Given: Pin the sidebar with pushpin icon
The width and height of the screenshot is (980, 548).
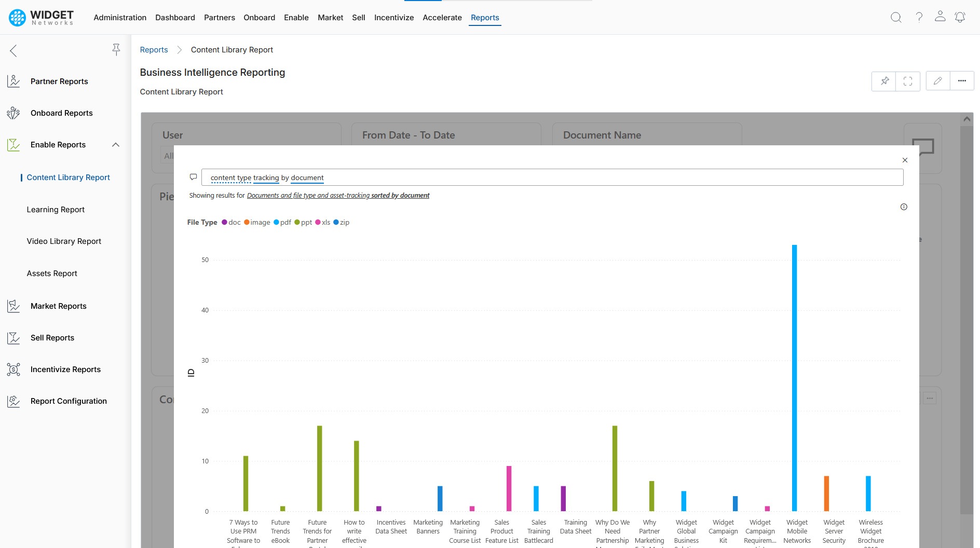Looking at the screenshot, I should (116, 49).
